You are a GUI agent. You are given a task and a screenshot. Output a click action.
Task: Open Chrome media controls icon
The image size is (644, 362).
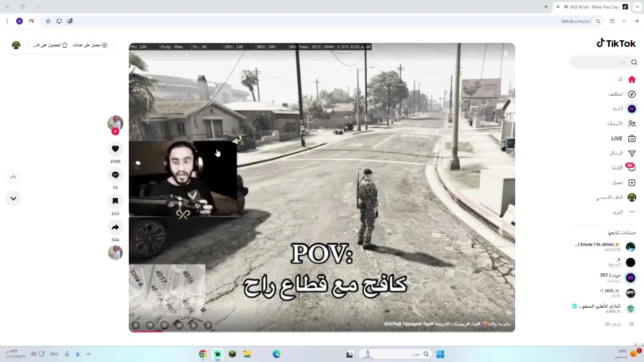[x=32, y=21]
